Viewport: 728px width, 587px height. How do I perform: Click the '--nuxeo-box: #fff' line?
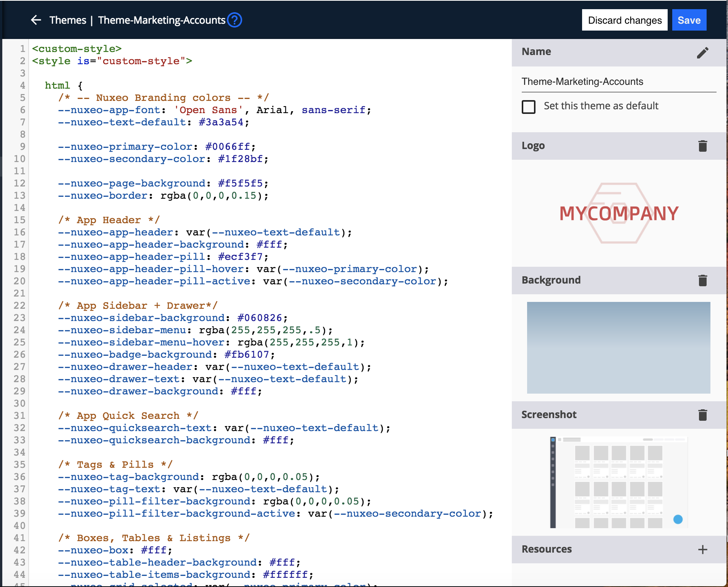[x=115, y=550]
